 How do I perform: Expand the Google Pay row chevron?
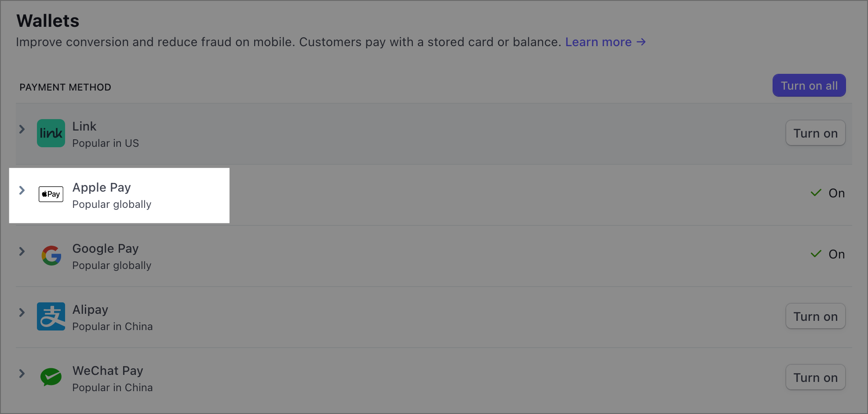22,251
